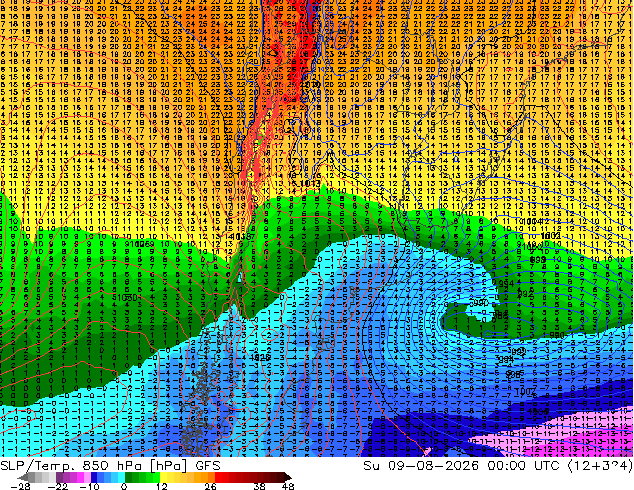
Task: Click the 48 label on the color scale
Action: (x=287, y=486)
